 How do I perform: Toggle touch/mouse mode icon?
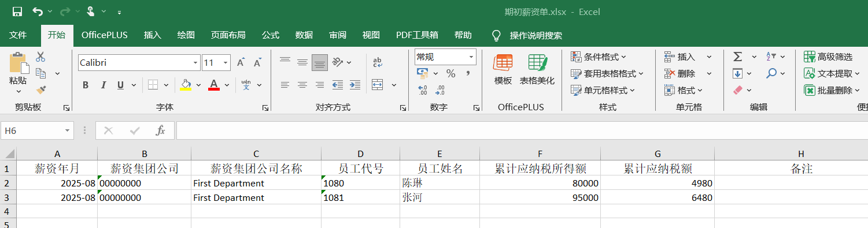[91, 12]
